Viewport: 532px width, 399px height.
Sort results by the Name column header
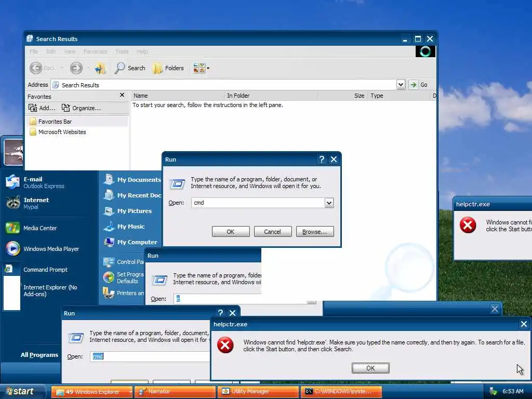click(x=178, y=96)
